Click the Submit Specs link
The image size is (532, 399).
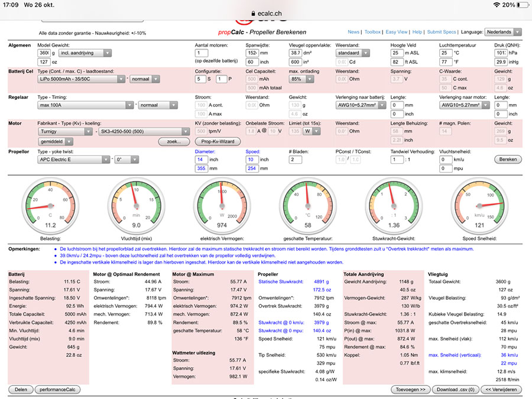[442, 32]
